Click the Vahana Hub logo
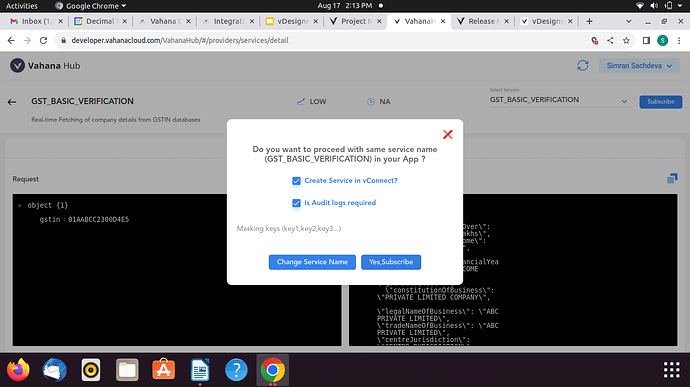The width and height of the screenshot is (690, 387). click(x=45, y=66)
